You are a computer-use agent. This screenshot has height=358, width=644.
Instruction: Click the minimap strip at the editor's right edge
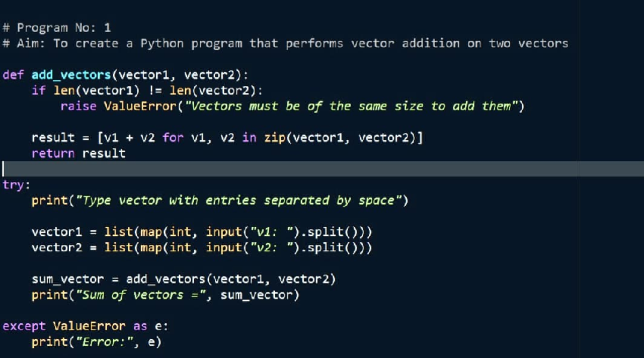click(611, 179)
